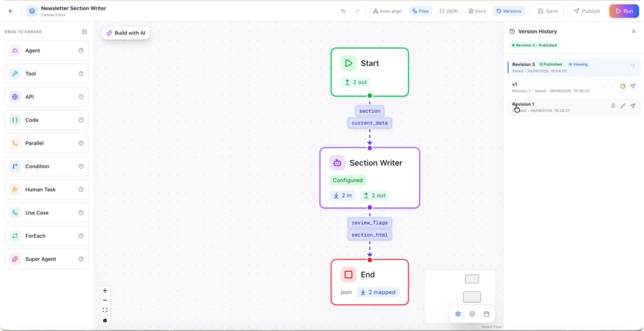This screenshot has width=644, height=331.
Task: Click the orange note icon on v1
Action: (x=623, y=86)
